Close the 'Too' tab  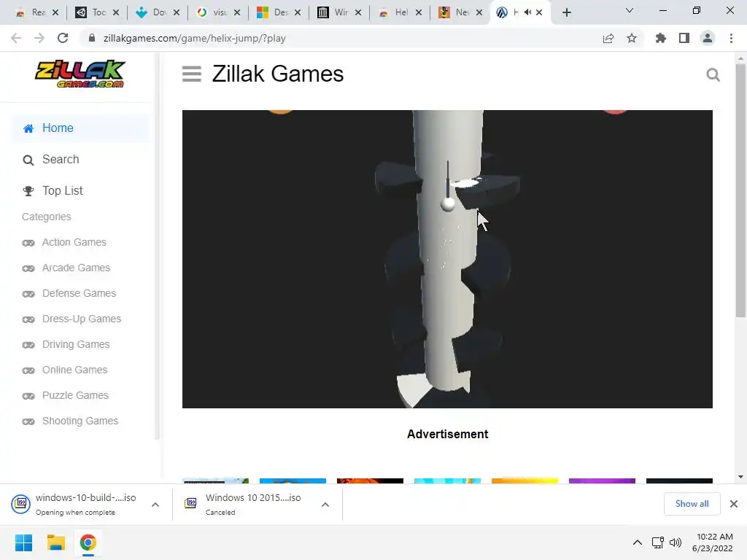coord(116,12)
